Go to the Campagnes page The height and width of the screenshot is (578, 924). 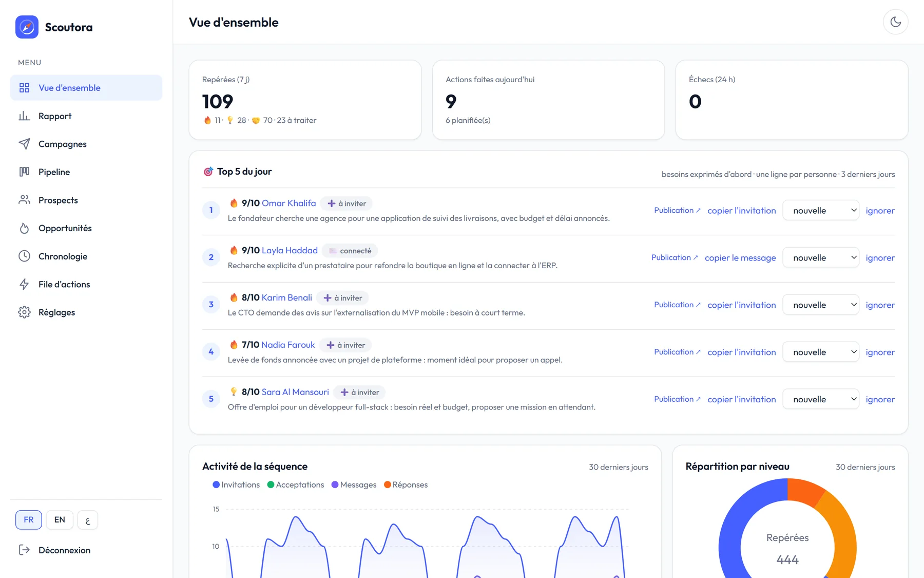[86, 144]
